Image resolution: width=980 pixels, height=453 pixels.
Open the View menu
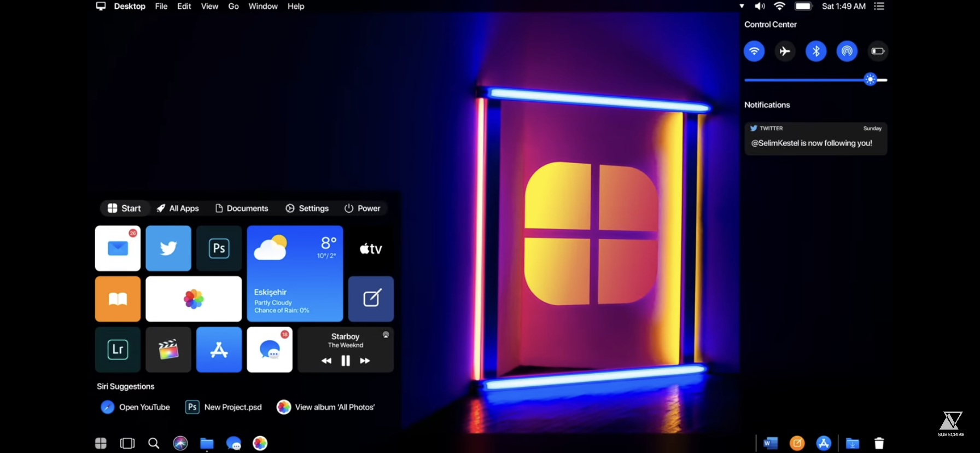[x=209, y=6]
